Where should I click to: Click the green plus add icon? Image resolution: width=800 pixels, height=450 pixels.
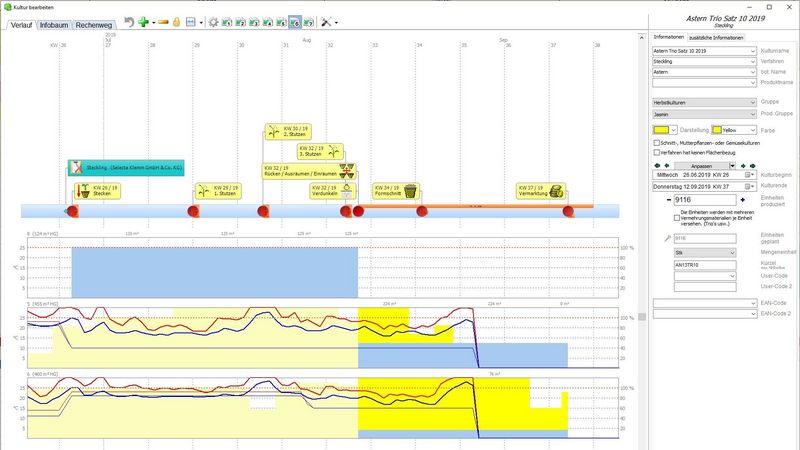point(143,21)
